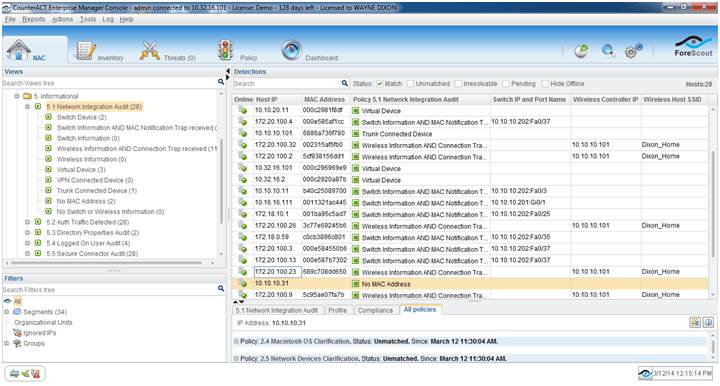Screen dimensions: 720x386
Task: Switch to 5.1 Network Integration Audit tab
Action: tap(277, 310)
